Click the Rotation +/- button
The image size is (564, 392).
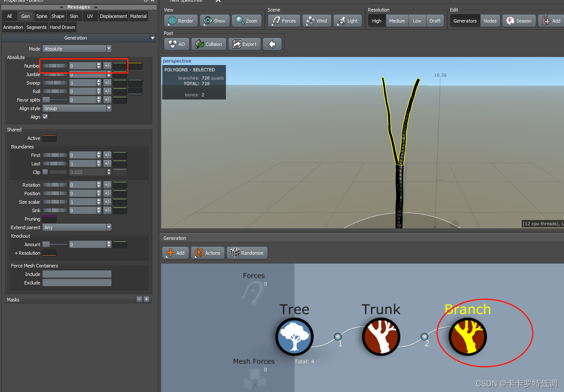coord(107,185)
